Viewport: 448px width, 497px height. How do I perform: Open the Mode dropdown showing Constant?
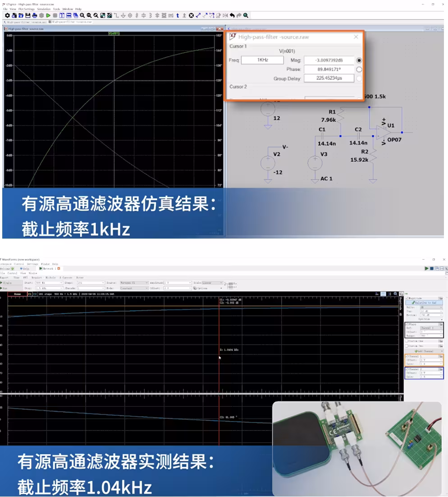coord(134,288)
